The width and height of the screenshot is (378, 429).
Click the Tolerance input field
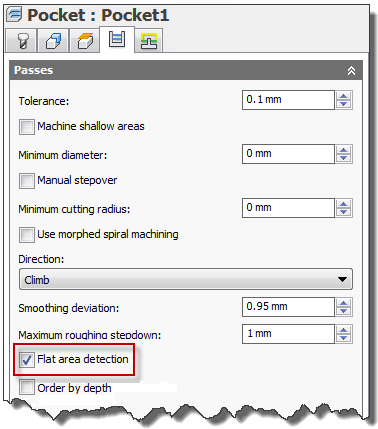pyautogui.click(x=288, y=100)
